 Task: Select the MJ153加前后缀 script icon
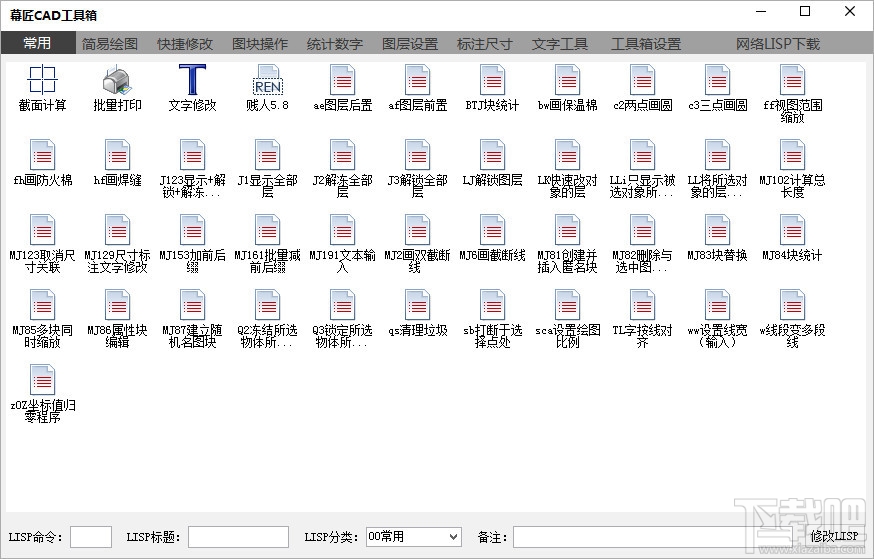pyautogui.click(x=192, y=230)
